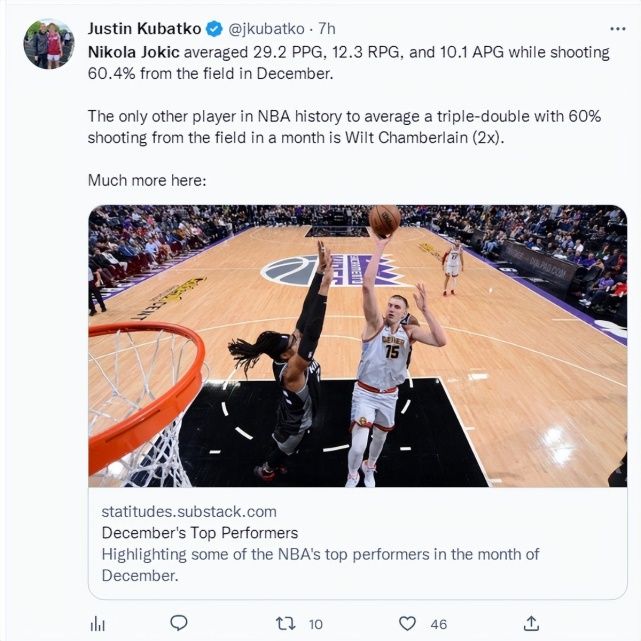Reply using the speech bubble icon

(x=178, y=623)
